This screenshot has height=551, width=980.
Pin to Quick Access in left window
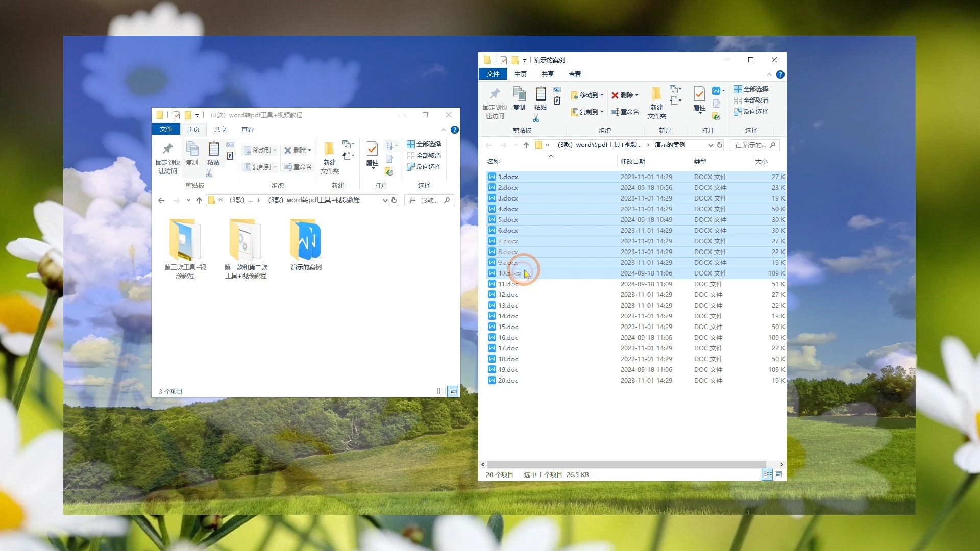click(x=168, y=159)
